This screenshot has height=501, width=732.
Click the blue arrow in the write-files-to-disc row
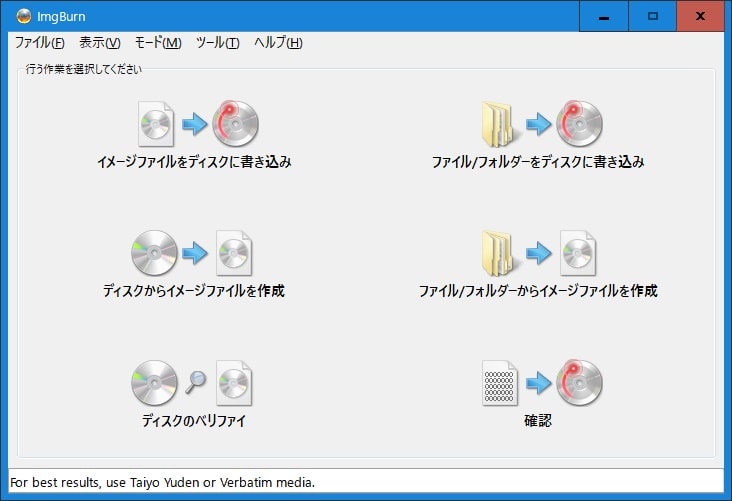539,124
